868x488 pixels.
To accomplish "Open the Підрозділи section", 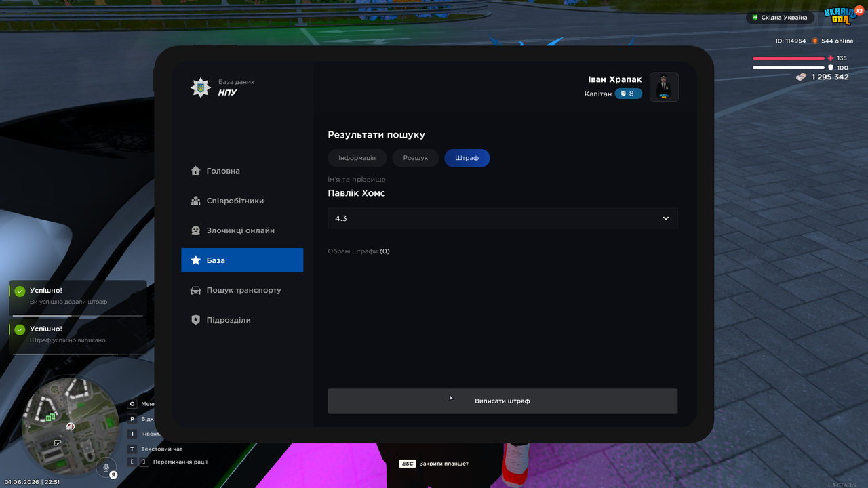I will click(242, 320).
